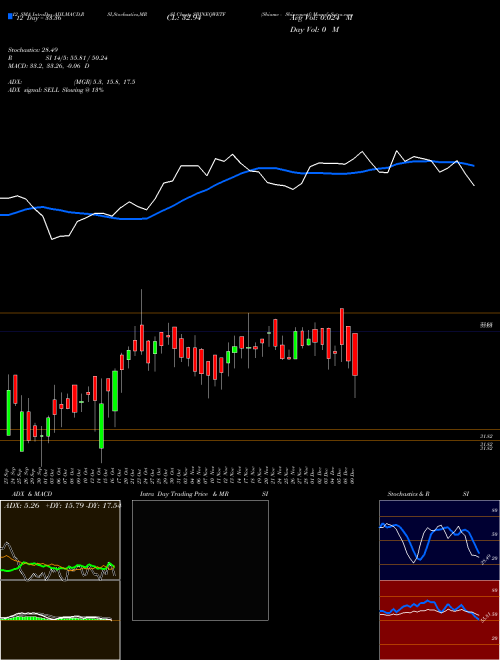The image size is (500, 660).
Task: Click the 'Stochastics & R' panel heading
Action: 408,494
